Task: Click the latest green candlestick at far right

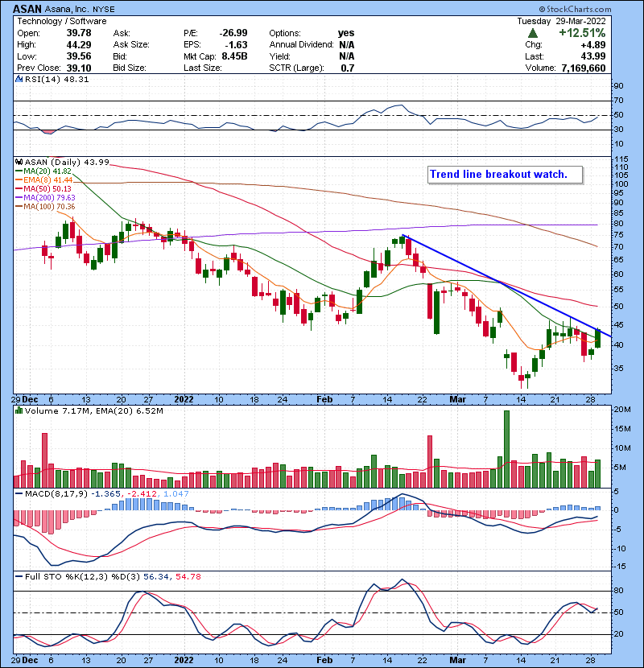Action: click(598, 338)
